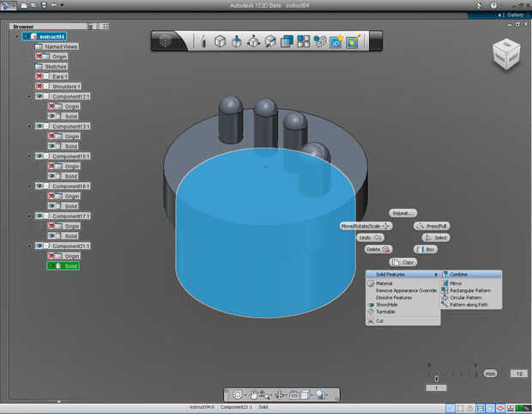Show the hidden Shoulders:1 item
The height and width of the screenshot is (414, 532).
(x=40, y=86)
